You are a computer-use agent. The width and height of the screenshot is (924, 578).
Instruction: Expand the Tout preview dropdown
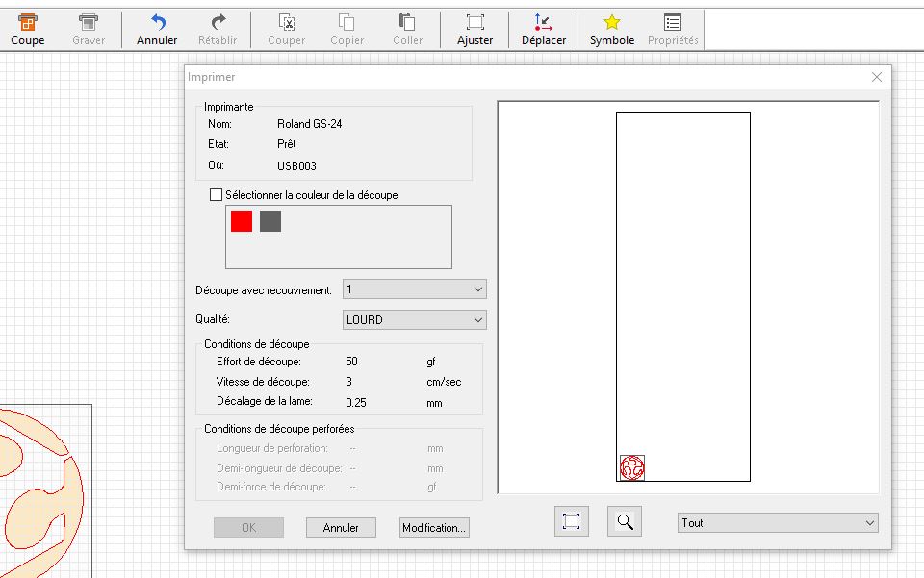click(x=778, y=522)
